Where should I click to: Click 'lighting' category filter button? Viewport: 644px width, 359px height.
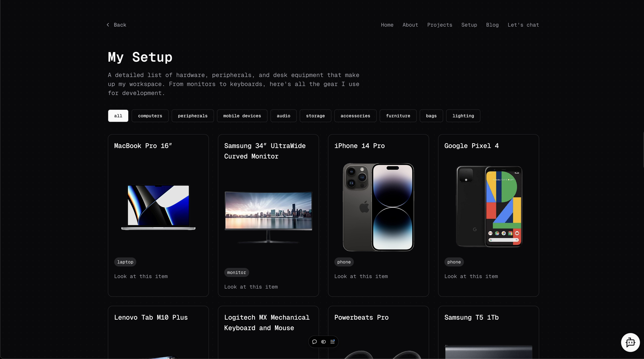(463, 115)
